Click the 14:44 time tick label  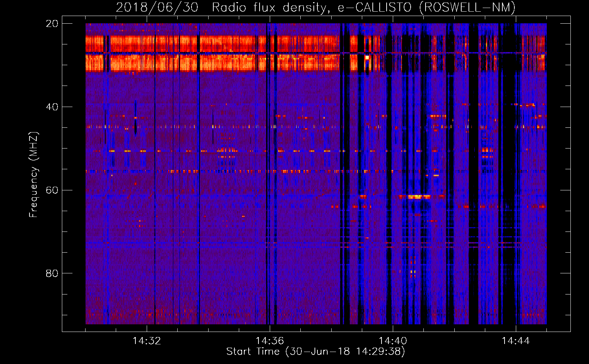(516, 341)
